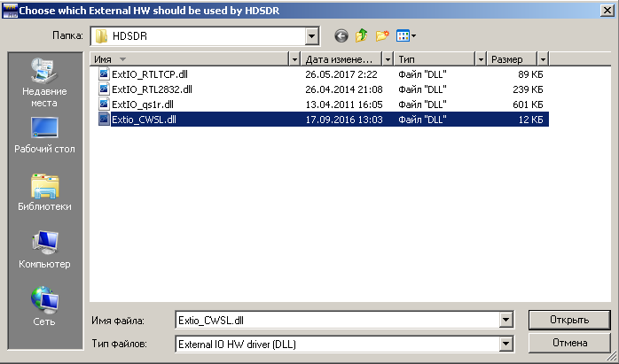
Task: Select the ExtIO_qs1r.dll file icon
Action: 104,105
